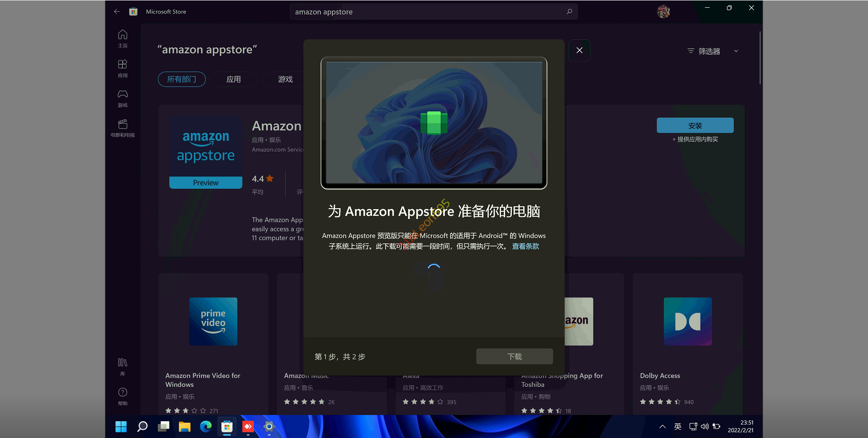Click the back arrow in the title bar
This screenshot has height=438, width=868.
[117, 12]
